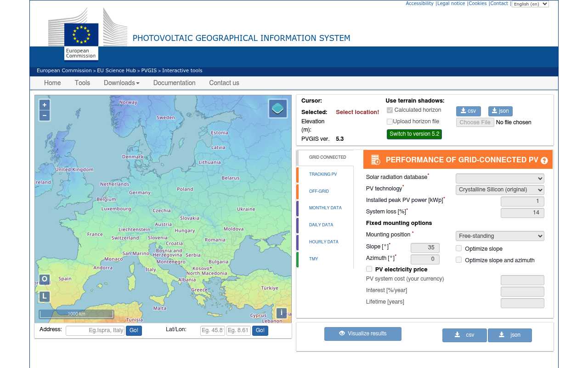The width and height of the screenshot is (588, 368).
Task: Click Go next to the Address field
Action: point(134,331)
